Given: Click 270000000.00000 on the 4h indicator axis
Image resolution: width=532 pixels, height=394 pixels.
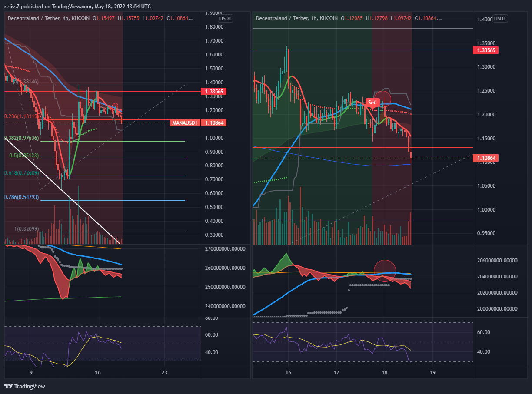Looking at the screenshot, I should click(x=226, y=249).
